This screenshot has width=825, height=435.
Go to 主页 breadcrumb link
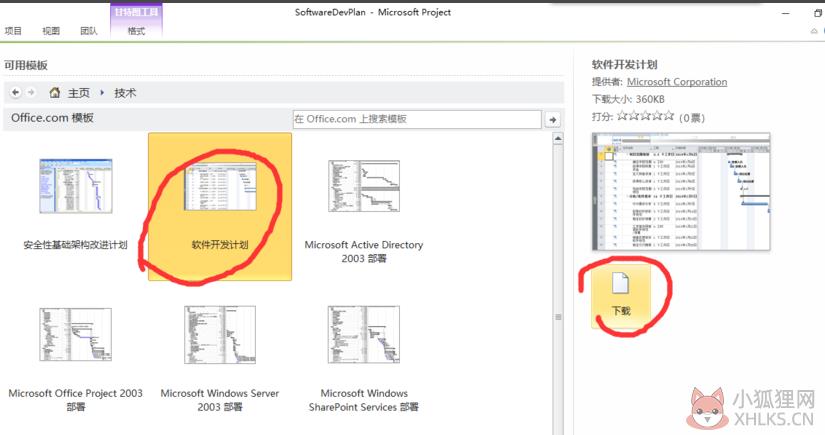point(79,93)
